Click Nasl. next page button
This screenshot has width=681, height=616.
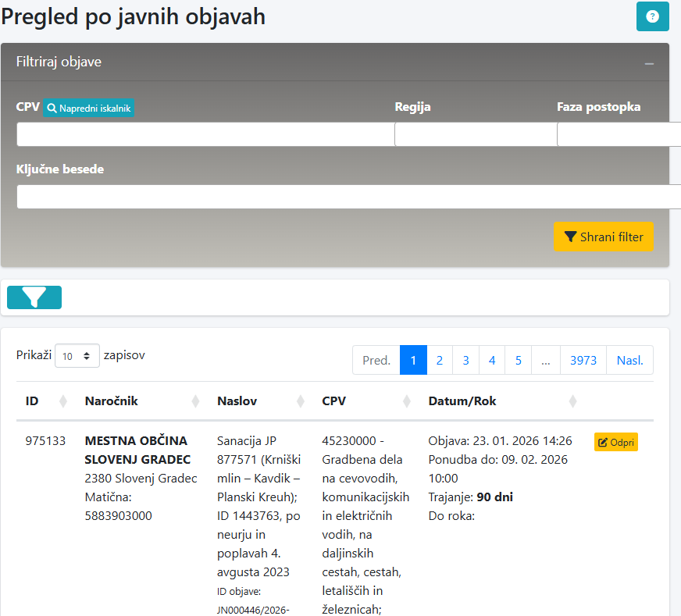[x=629, y=361]
